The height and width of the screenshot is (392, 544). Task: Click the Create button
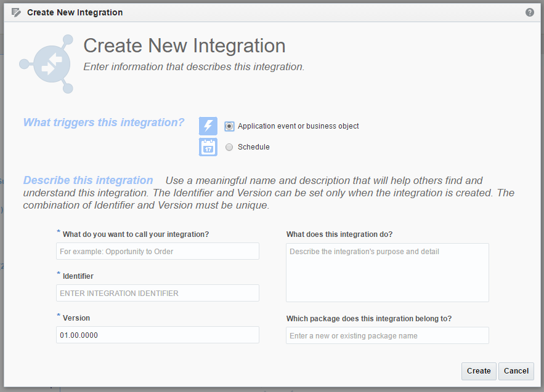click(x=479, y=371)
